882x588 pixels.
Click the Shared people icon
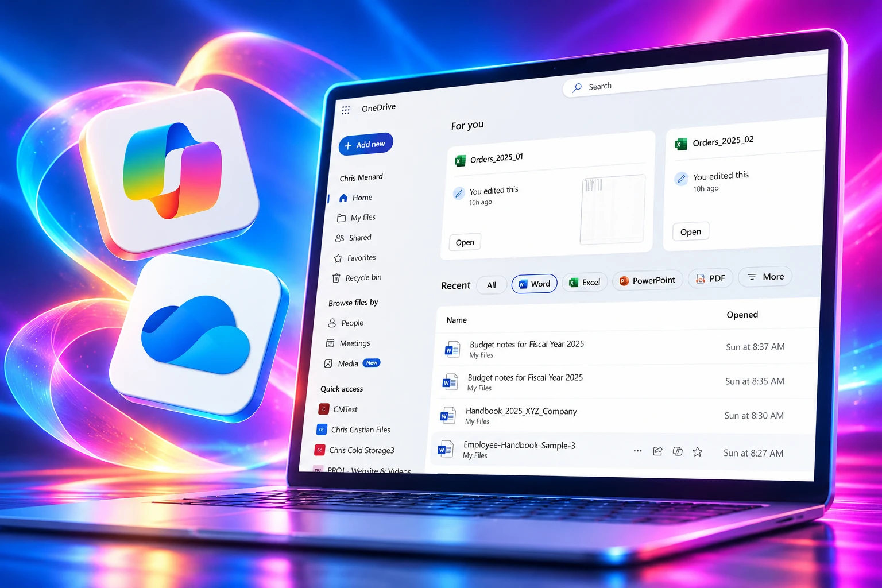click(x=340, y=238)
